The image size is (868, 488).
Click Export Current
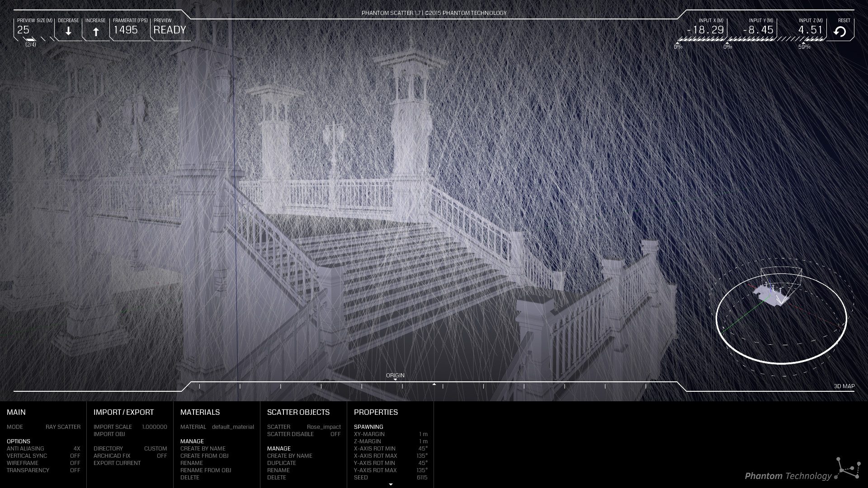(117, 463)
